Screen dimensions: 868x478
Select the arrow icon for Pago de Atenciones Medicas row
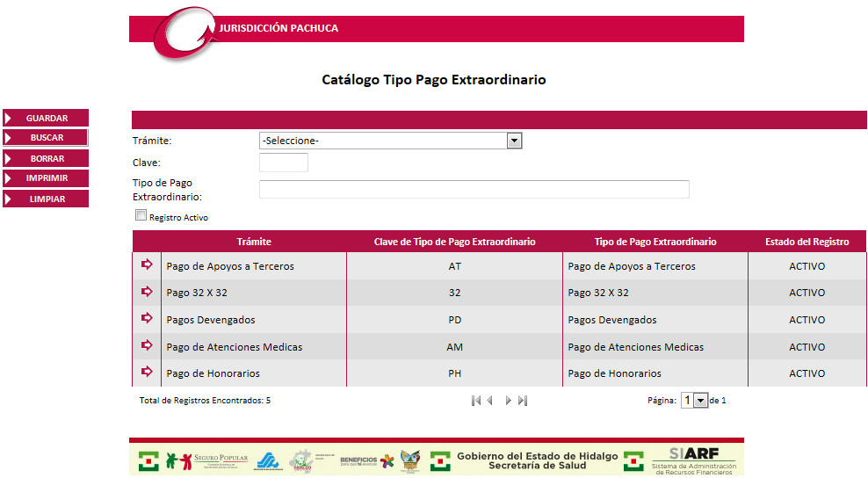147,345
